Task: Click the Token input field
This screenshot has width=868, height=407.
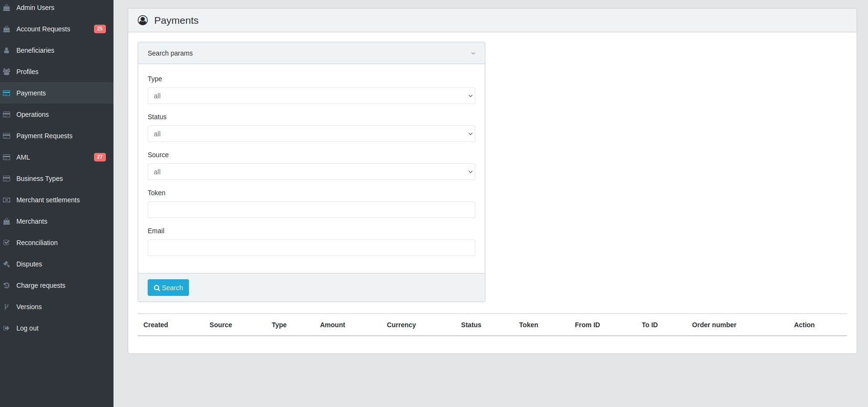Action: pos(311,210)
